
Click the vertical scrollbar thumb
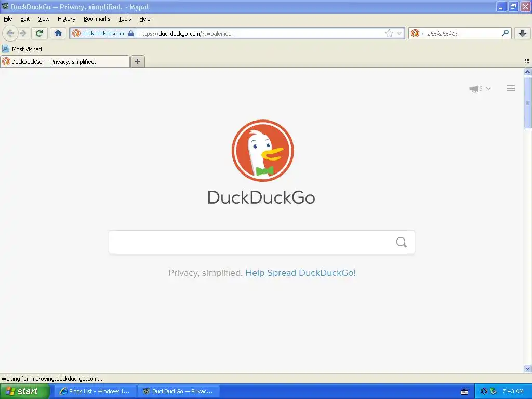point(527,102)
